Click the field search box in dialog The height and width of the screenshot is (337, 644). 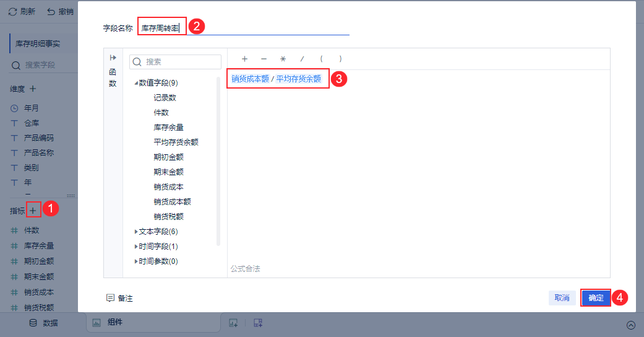175,62
